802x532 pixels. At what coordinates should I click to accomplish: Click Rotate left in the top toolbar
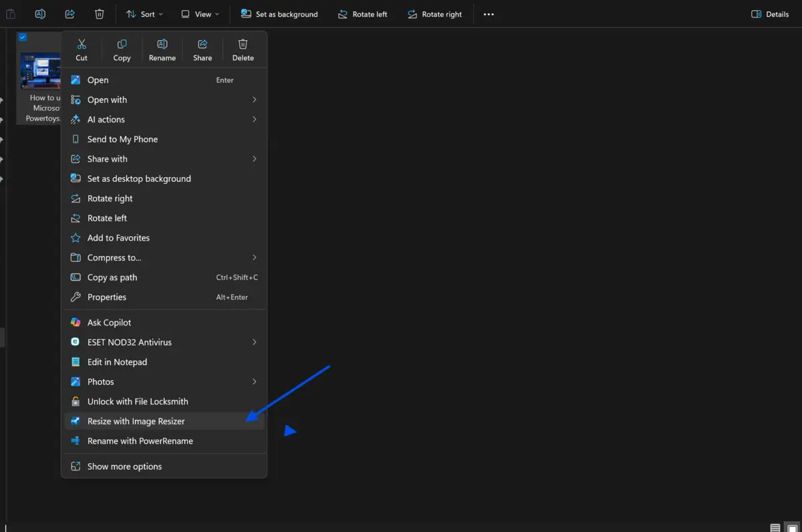pos(362,14)
